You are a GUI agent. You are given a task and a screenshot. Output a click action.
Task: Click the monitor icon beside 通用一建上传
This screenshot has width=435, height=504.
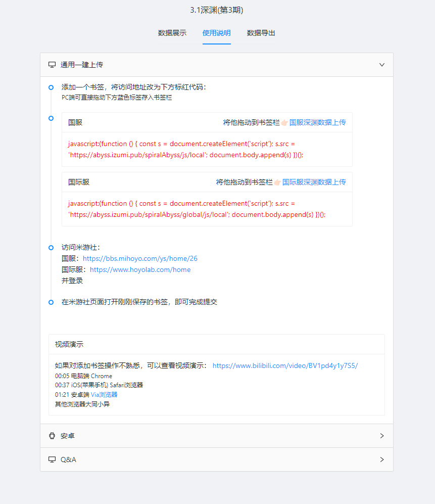(x=52, y=65)
